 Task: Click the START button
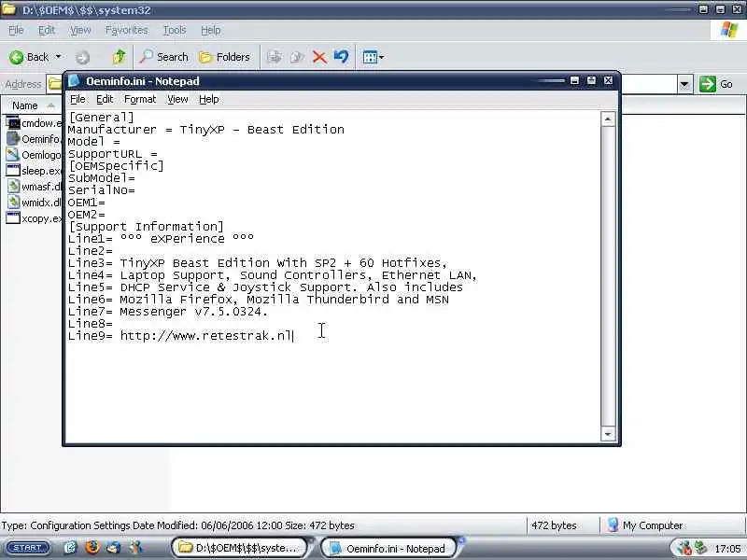coord(28,548)
